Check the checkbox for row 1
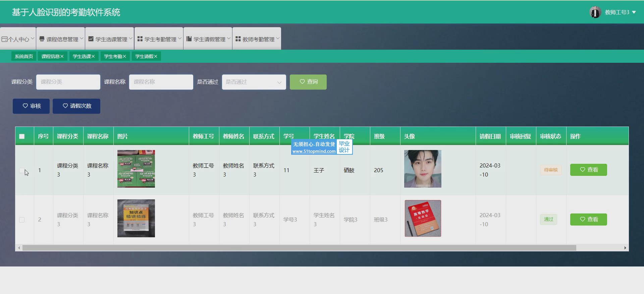Screen dimensions: 644x294 click(22, 170)
